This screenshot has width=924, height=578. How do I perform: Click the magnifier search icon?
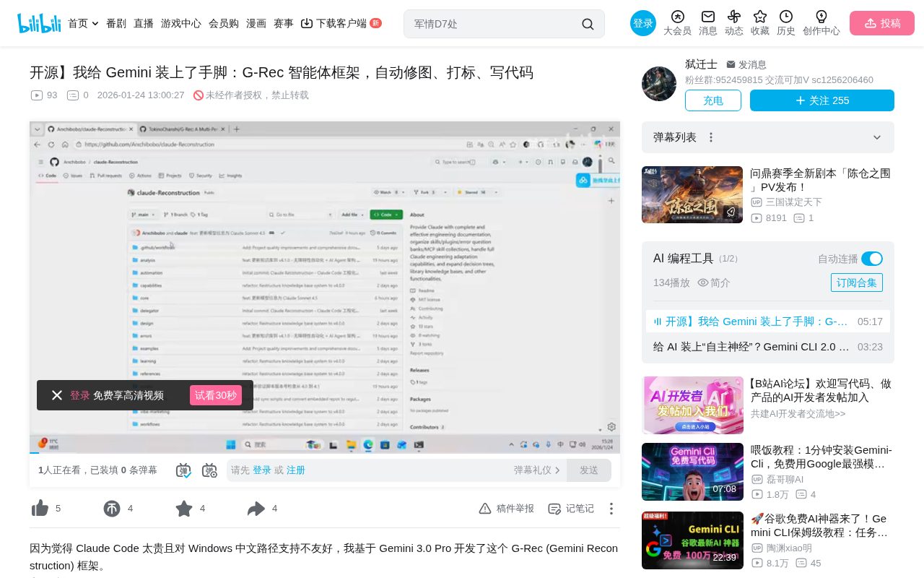[588, 24]
